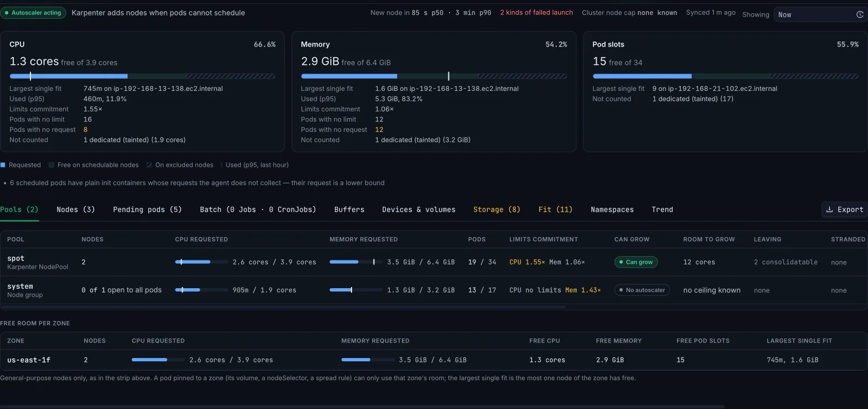Click the Pod slots card usage bar

(725, 76)
